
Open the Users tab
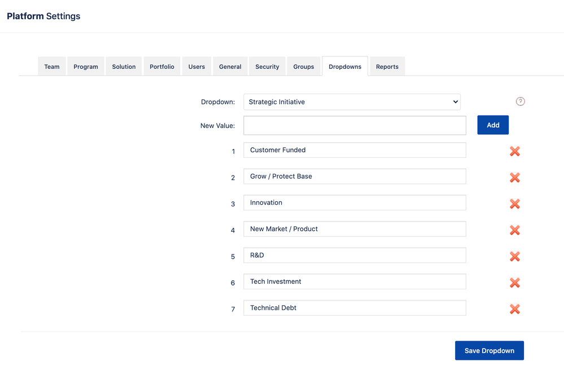197,67
